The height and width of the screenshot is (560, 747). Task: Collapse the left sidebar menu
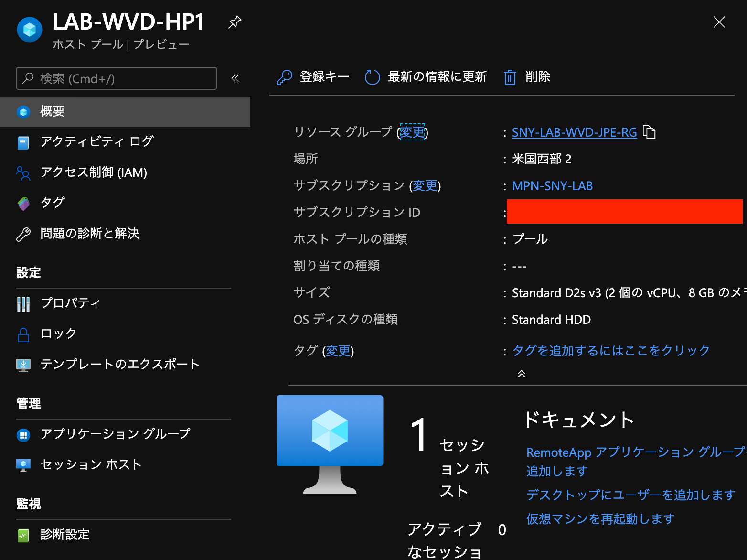[x=235, y=78]
